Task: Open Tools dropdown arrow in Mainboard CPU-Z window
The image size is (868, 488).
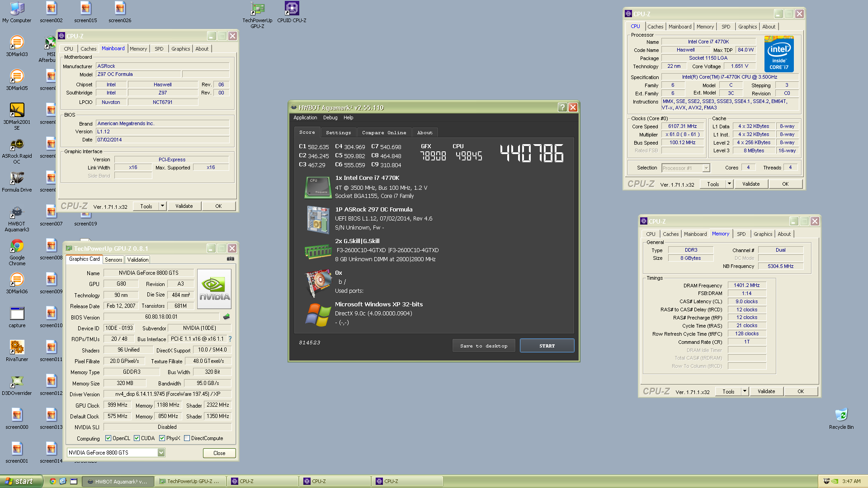Action: click(162, 206)
